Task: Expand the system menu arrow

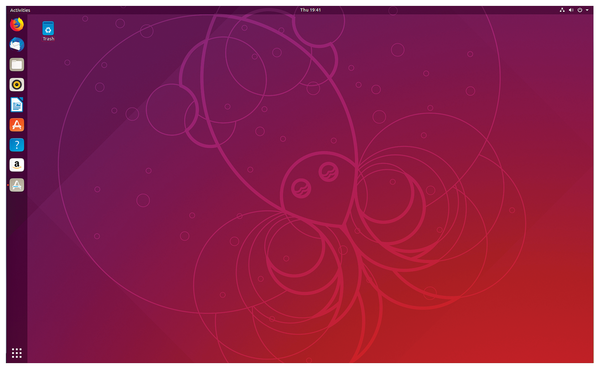Action: pyautogui.click(x=587, y=10)
